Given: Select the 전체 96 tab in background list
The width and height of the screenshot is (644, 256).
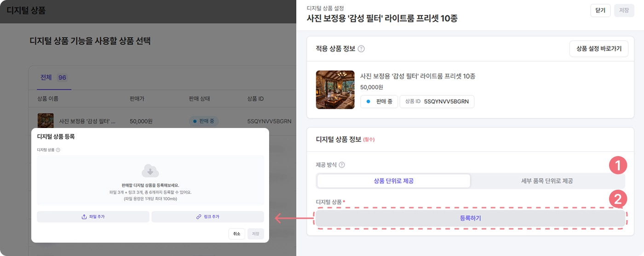Looking at the screenshot, I should tap(54, 77).
